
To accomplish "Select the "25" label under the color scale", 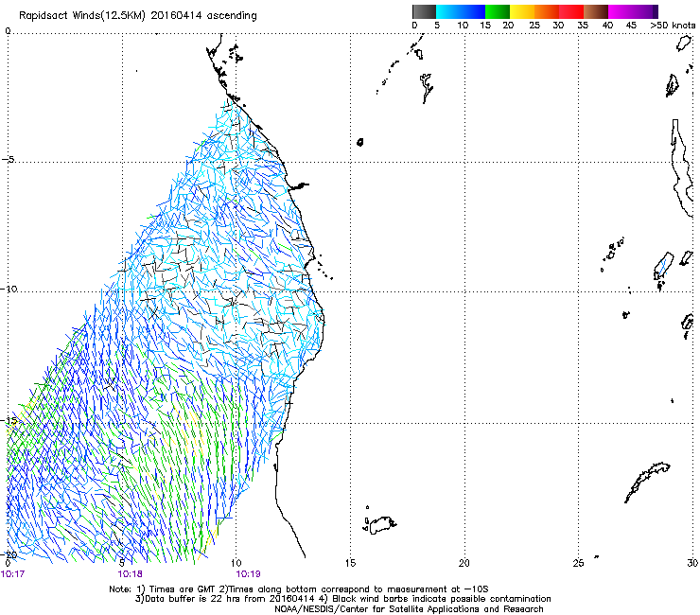I will [x=534, y=26].
